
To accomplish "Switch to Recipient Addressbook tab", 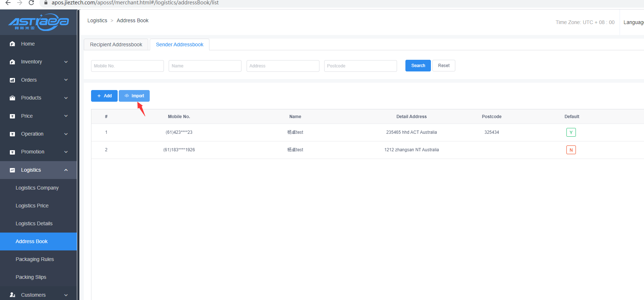I will pyautogui.click(x=116, y=44).
